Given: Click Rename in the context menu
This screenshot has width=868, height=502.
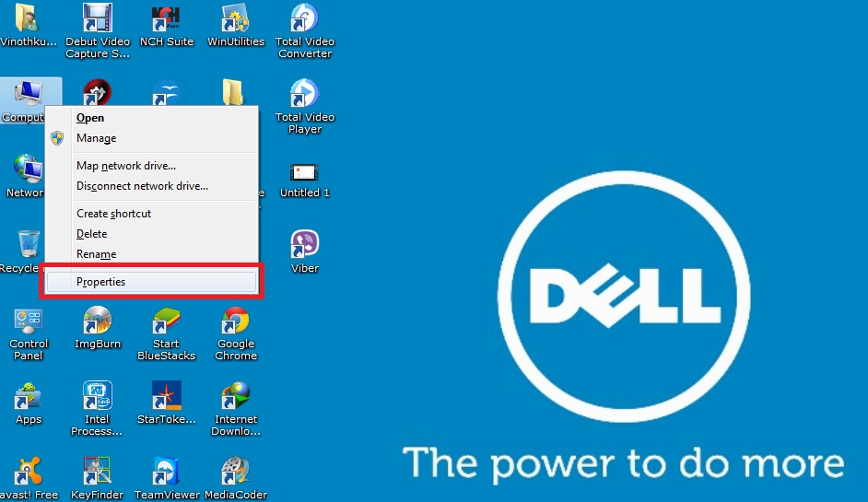Looking at the screenshot, I should [x=151, y=254].
